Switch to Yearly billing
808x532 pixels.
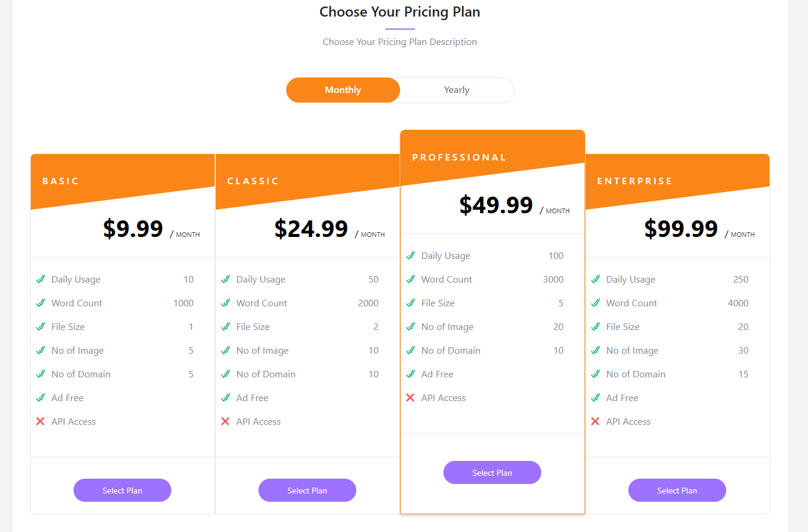click(x=456, y=90)
